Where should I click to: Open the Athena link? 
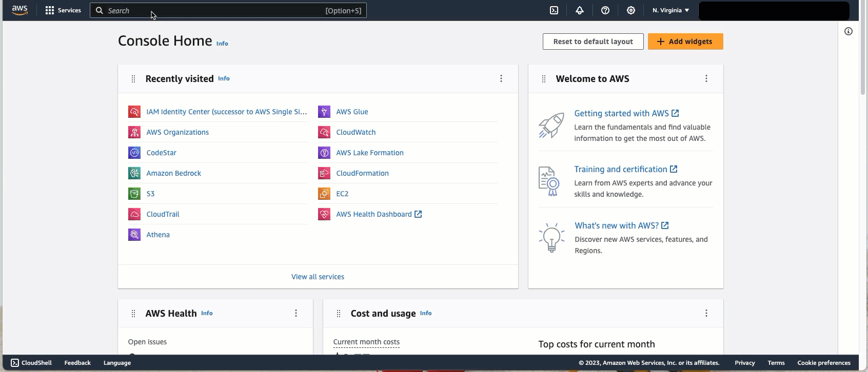point(158,235)
